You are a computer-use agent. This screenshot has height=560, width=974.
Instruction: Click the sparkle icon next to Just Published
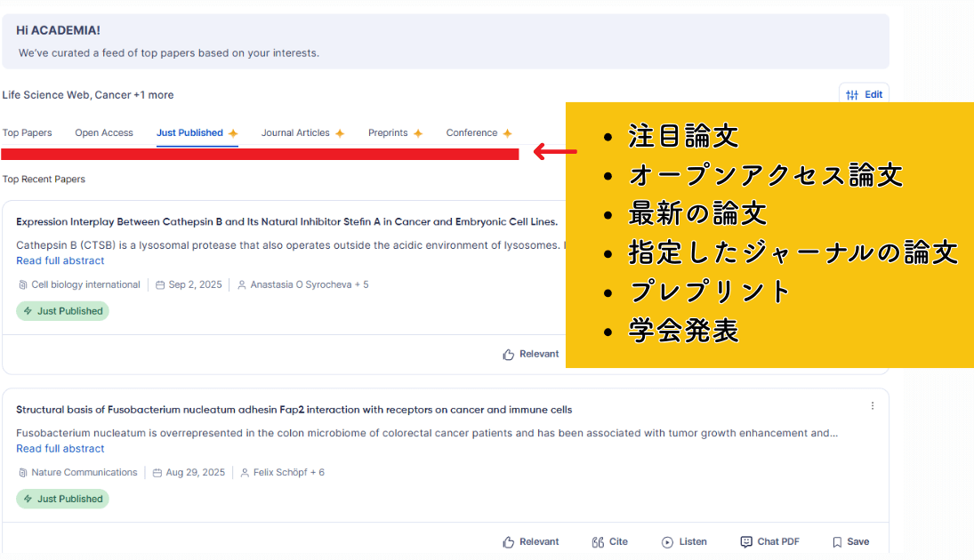click(x=233, y=133)
